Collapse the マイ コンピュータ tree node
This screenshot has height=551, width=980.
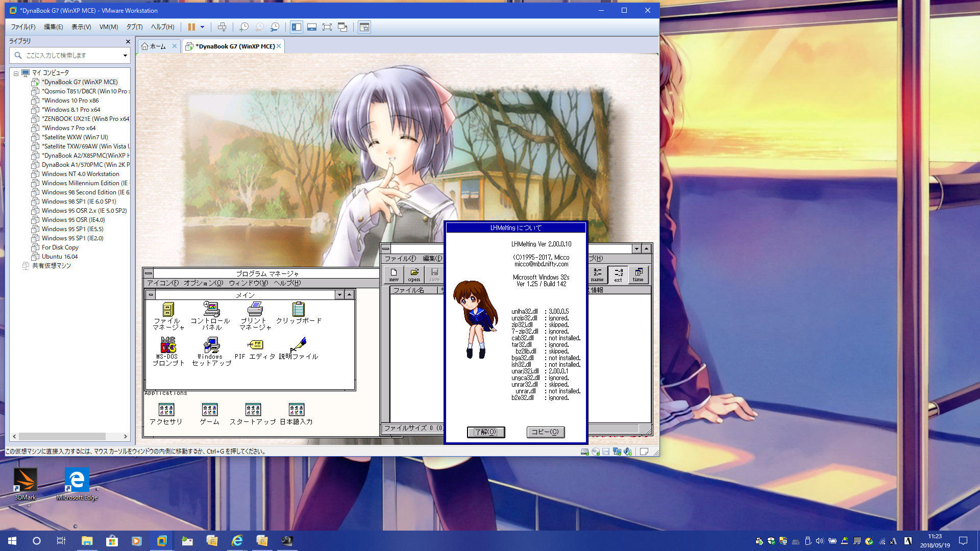pyautogui.click(x=16, y=73)
